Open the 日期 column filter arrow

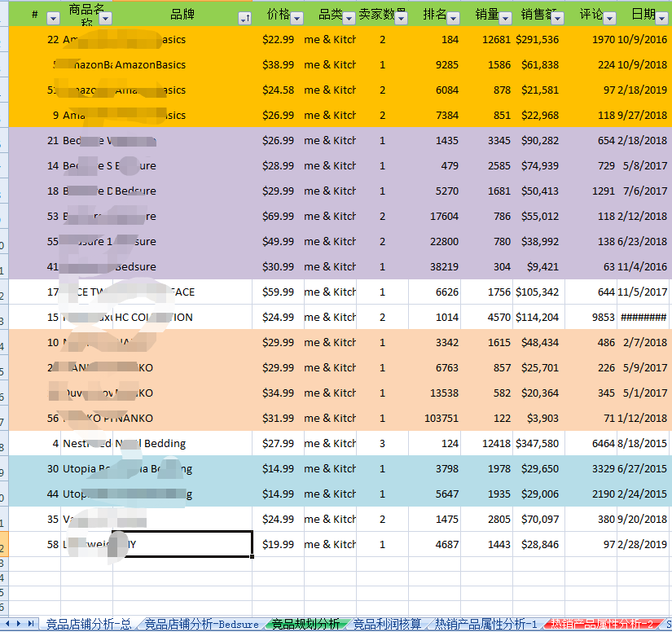(661, 18)
